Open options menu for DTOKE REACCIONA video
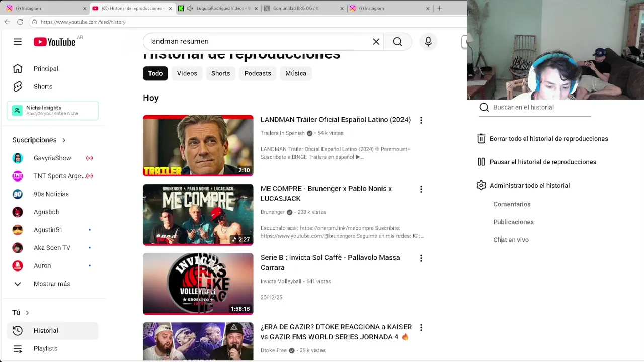 [x=421, y=327]
